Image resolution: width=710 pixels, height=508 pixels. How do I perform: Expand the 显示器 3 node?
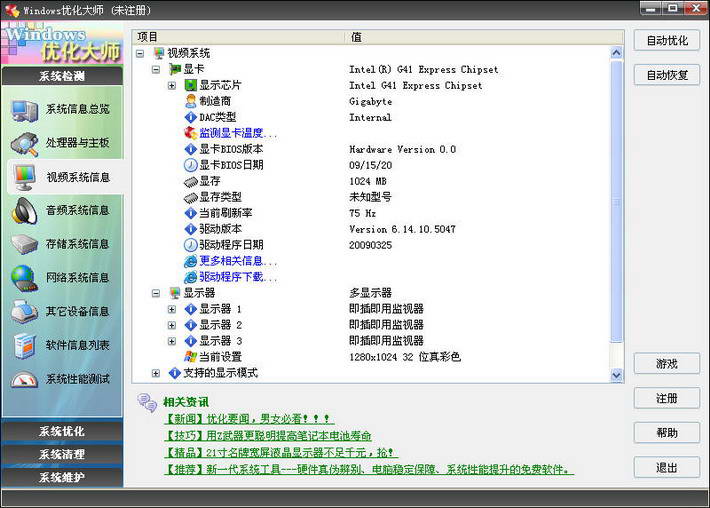pyautogui.click(x=172, y=341)
